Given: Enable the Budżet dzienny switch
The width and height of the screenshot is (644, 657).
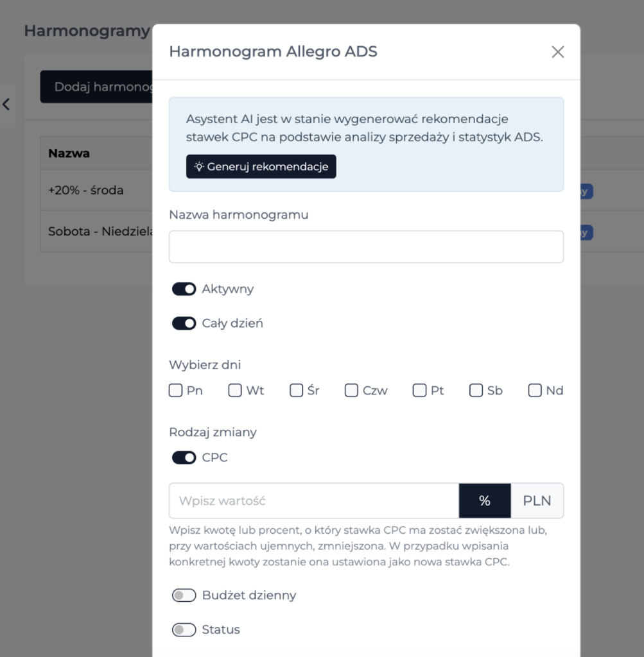Looking at the screenshot, I should tap(184, 595).
